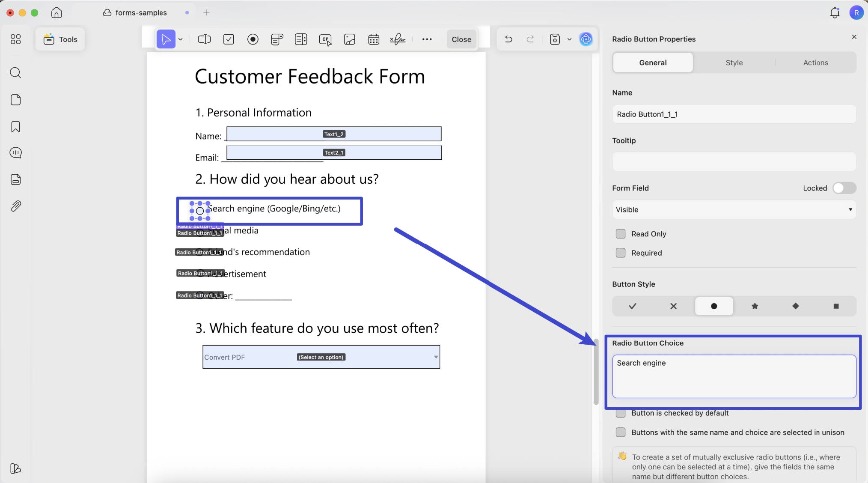Click the Radio Button Choice text box

tap(734, 376)
